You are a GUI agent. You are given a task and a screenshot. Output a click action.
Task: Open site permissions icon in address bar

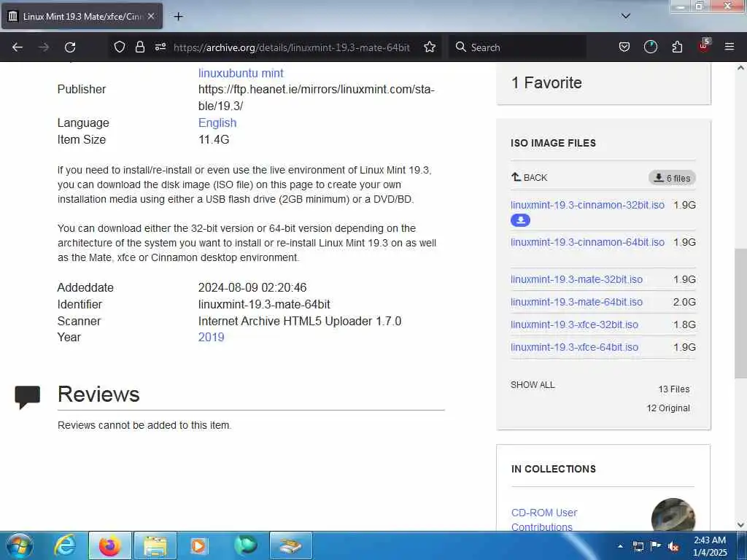(x=160, y=47)
